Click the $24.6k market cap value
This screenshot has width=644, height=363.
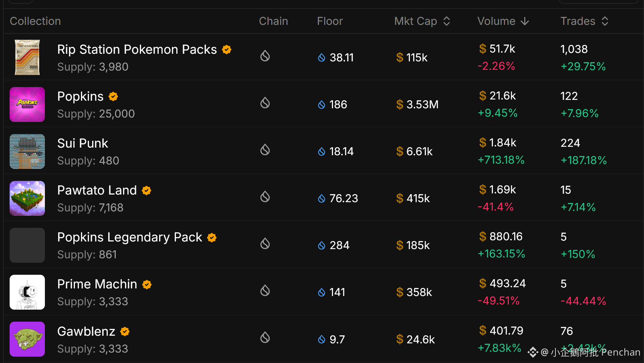click(415, 340)
